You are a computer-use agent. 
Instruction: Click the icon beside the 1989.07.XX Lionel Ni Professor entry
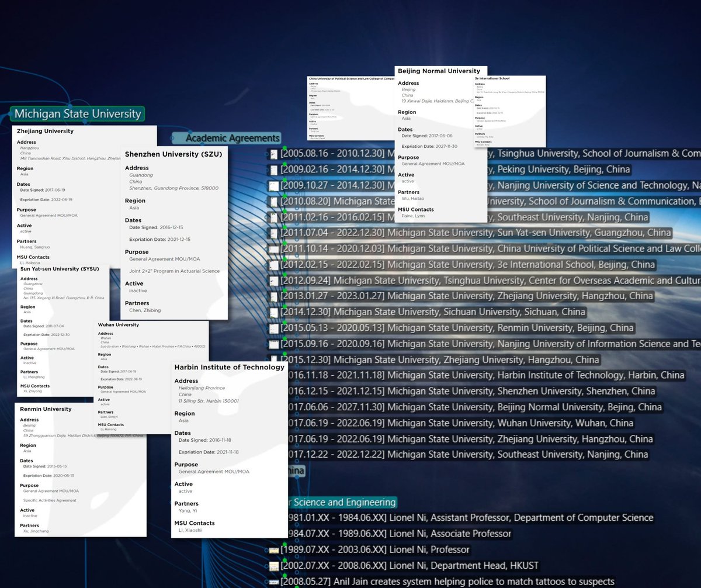(273, 550)
